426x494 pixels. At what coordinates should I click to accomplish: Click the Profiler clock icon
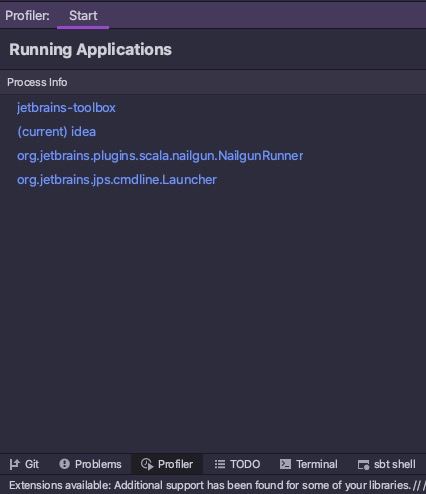[x=147, y=464]
